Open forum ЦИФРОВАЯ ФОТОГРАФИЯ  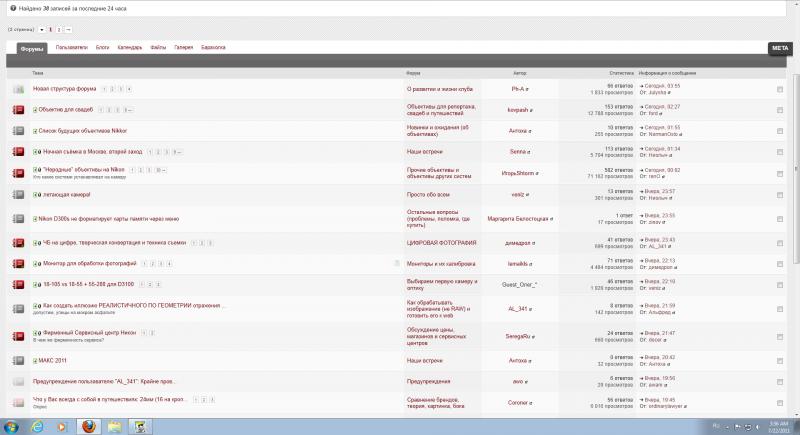point(441,243)
